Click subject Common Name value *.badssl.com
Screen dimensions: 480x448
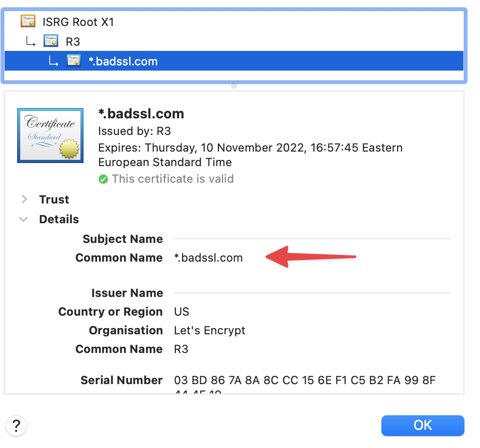[208, 258]
